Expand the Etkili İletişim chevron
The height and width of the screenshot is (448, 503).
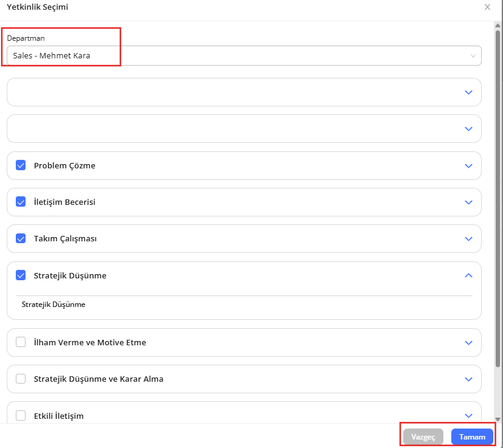[468, 416]
